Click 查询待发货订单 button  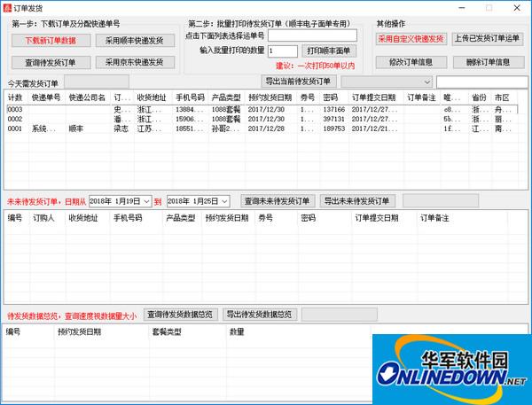coord(51,62)
